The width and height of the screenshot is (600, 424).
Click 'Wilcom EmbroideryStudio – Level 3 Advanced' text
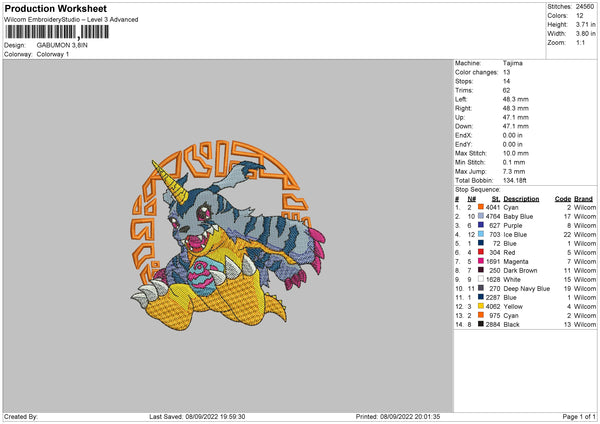coord(71,20)
